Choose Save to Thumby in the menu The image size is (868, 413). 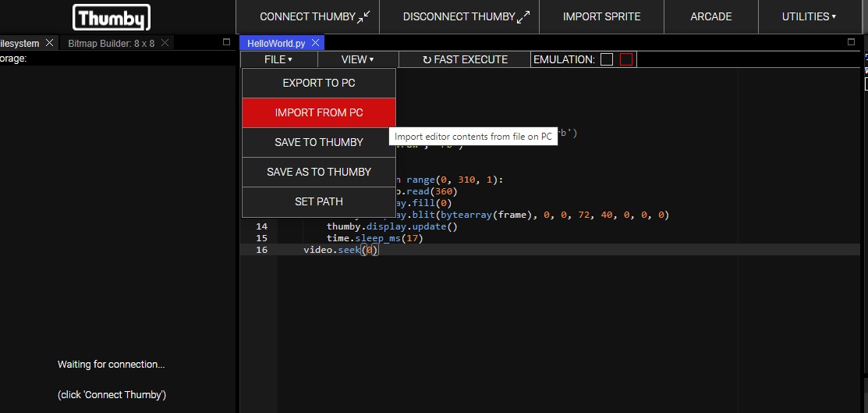(x=318, y=142)
